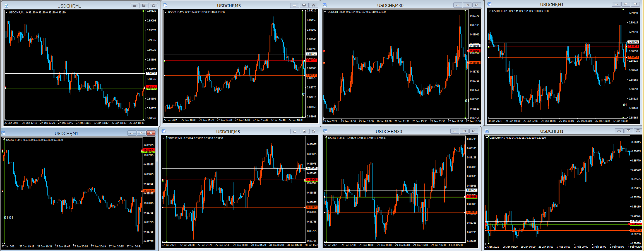Minimize the lower USDCHF,M30 chart window

tap(455, 131)
